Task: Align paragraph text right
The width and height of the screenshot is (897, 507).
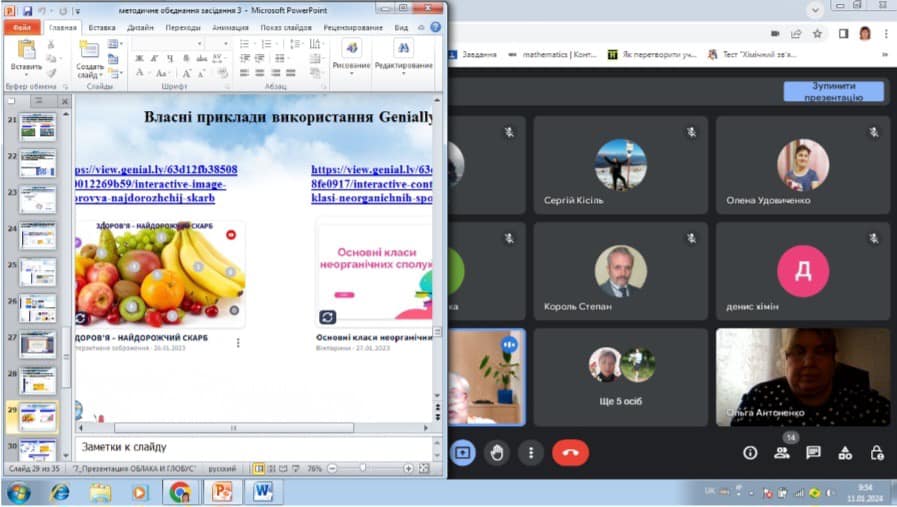Action: coord(276,73)
